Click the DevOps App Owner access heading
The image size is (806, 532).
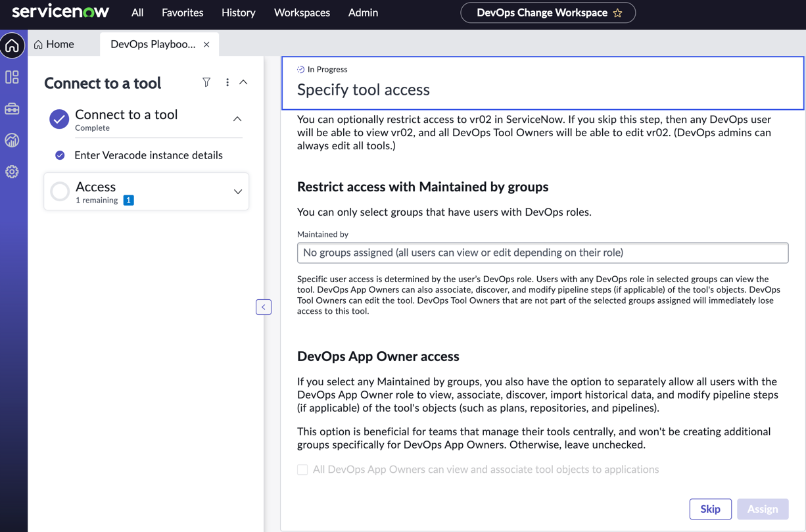[378, 356]
